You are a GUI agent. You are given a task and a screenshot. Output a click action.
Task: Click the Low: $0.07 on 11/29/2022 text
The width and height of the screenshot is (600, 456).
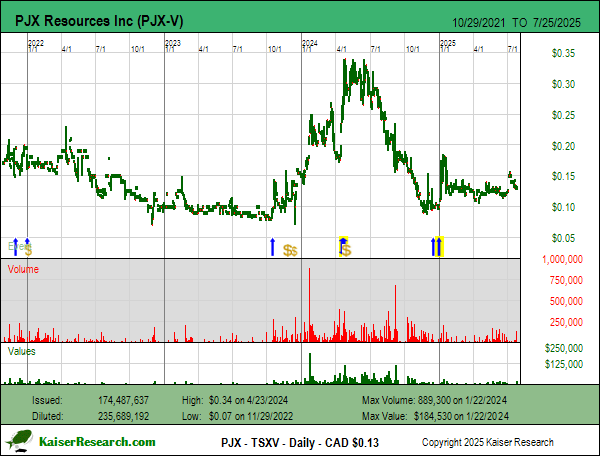pos(237,416)
